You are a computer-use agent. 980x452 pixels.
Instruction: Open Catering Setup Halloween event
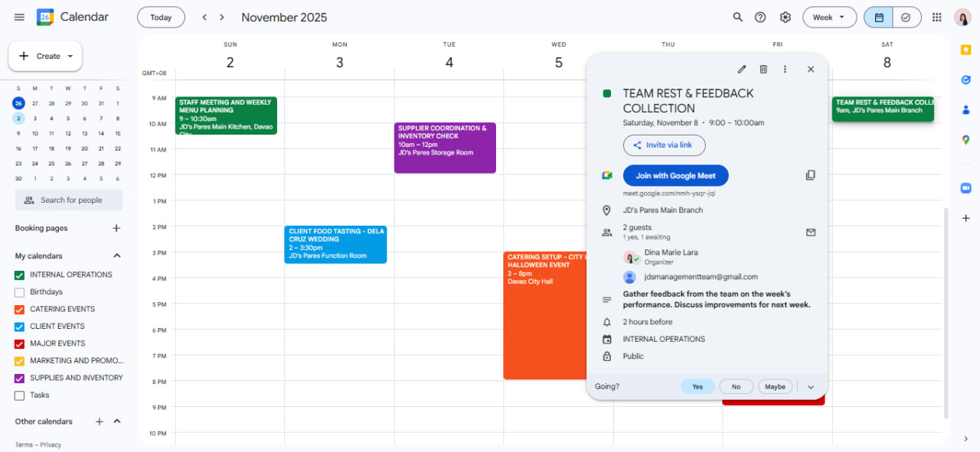(x=544, y=315)
